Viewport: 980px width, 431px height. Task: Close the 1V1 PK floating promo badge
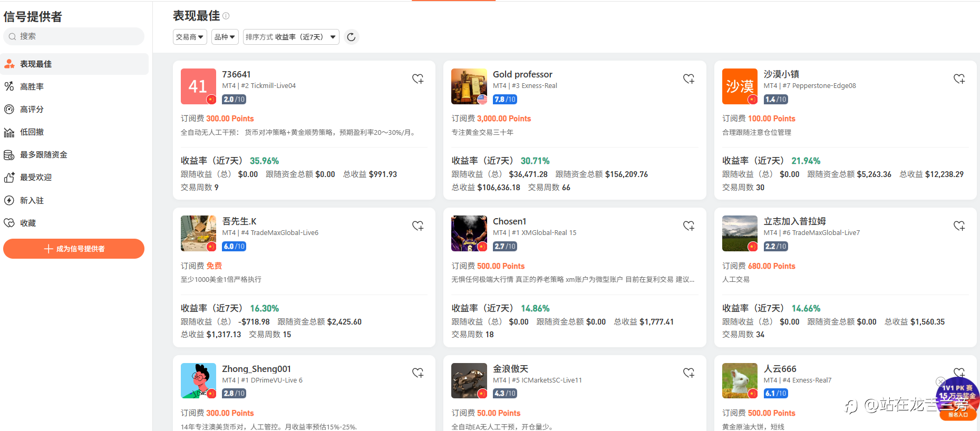tap(940, 381)
